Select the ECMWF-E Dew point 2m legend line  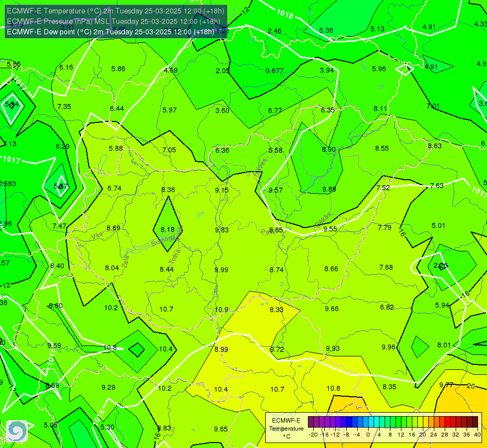tap(110, 32)
